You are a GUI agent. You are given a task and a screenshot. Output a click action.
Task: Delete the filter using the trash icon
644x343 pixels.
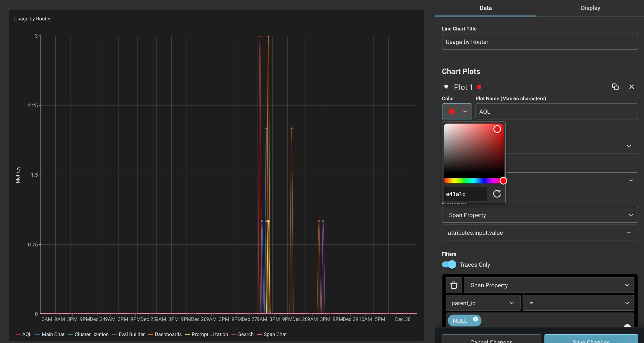point(454,285)
